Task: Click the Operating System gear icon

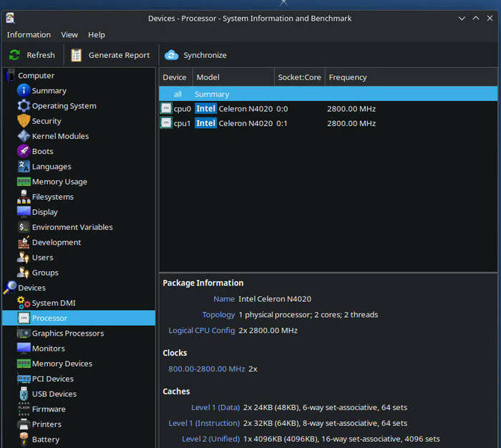Action: pyautogui.click(x=24, y=106)
